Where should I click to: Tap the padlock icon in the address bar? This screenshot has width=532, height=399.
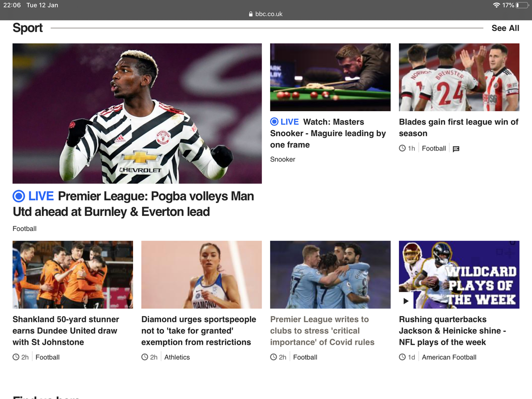coord(251,14)
